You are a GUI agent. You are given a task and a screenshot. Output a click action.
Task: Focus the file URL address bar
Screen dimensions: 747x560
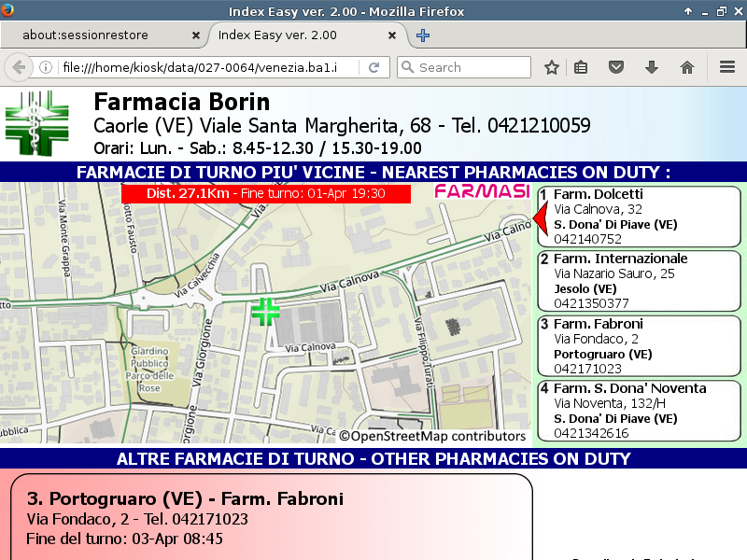[205, 67]
